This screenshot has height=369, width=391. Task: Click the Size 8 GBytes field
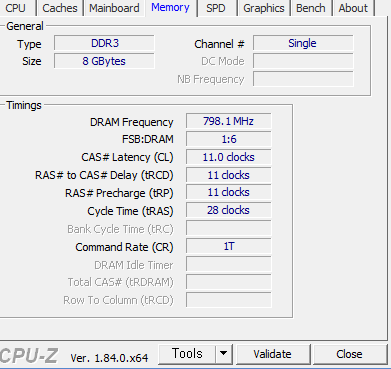pos(104,61)
